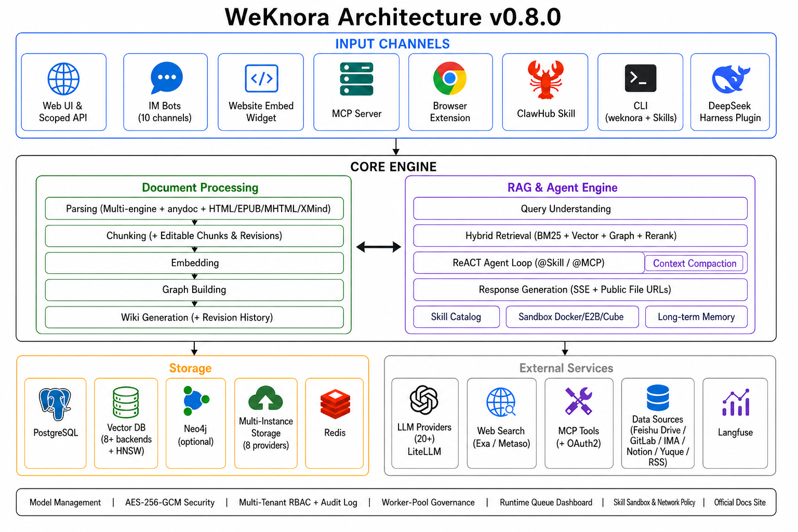This screenshot has width=798, height=532.
Task: Click the Vector DB database icon
Action: pyautogui.click(x=126, y=402)
